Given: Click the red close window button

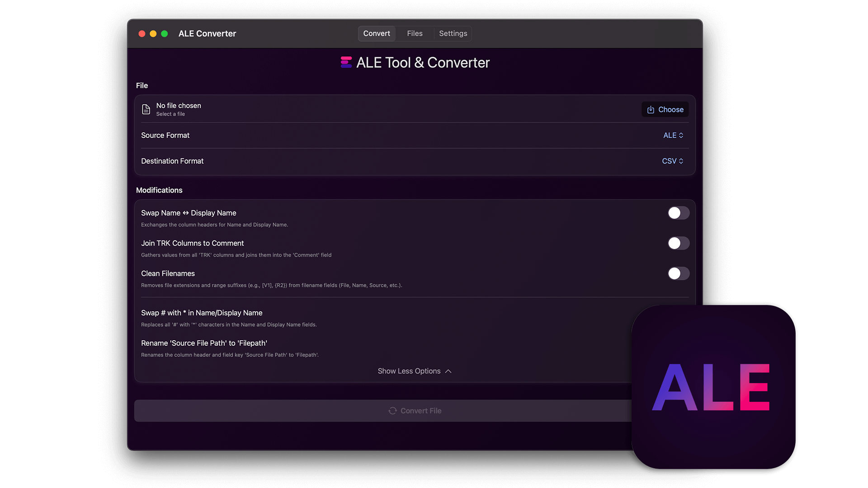Looking at the screenshot, I should (142, 34).
